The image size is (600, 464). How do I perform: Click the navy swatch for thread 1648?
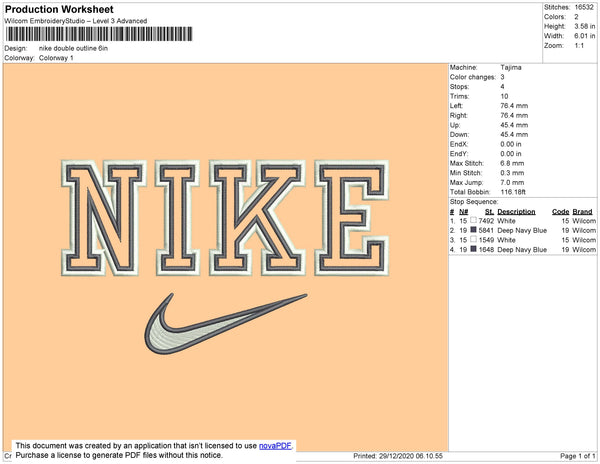click(473, 249)
